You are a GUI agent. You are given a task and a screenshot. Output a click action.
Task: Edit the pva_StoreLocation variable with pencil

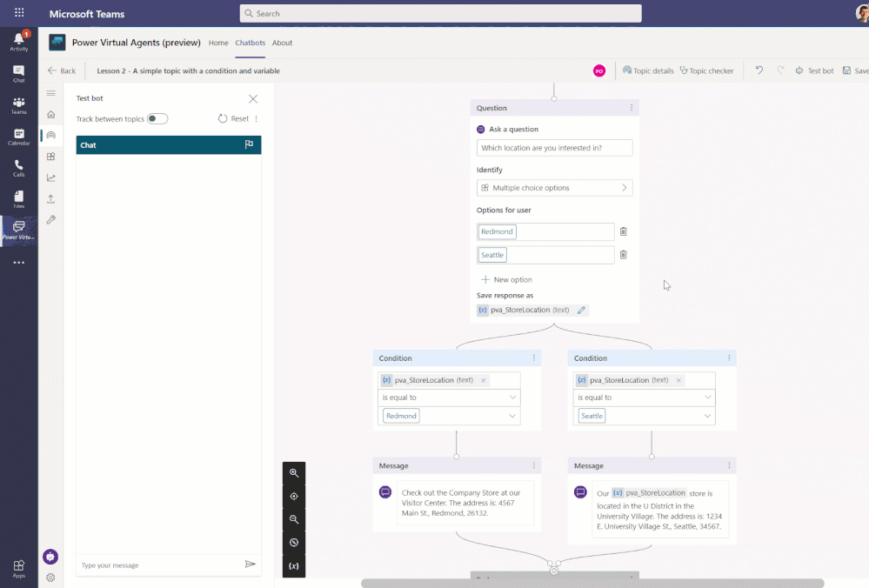(x=581, y=311)
